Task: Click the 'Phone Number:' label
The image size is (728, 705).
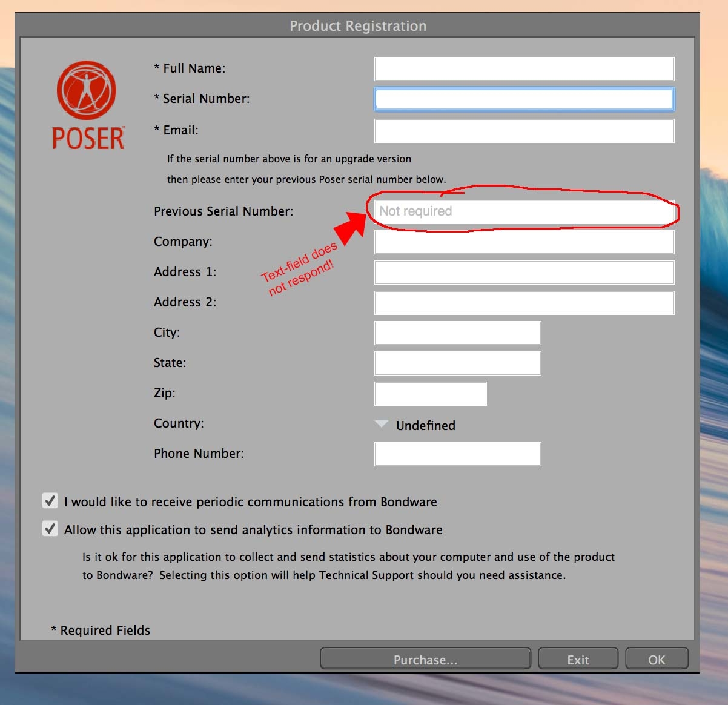Action: coord(199,453)
